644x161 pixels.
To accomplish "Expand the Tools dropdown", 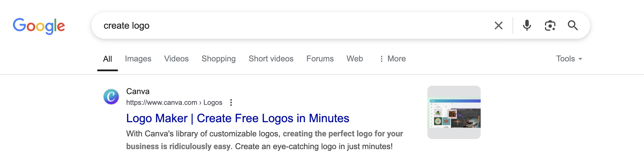I will click(x=569, y=59).
